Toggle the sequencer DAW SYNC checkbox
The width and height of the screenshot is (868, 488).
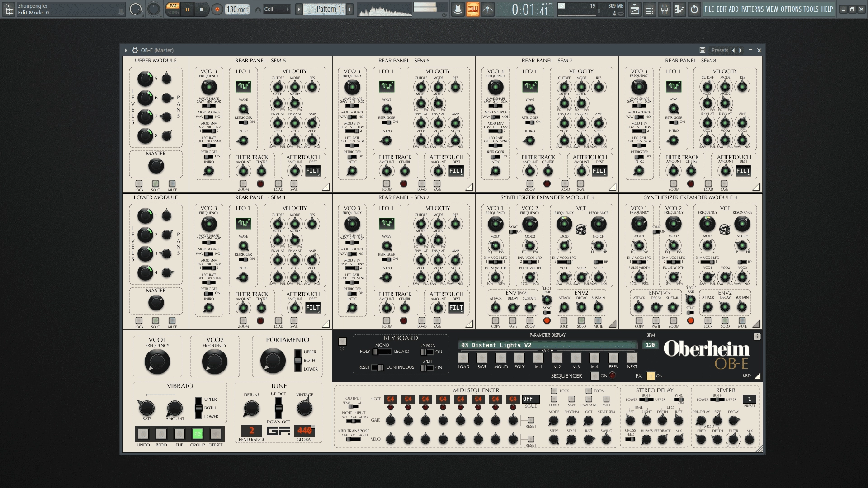[589, 399]
